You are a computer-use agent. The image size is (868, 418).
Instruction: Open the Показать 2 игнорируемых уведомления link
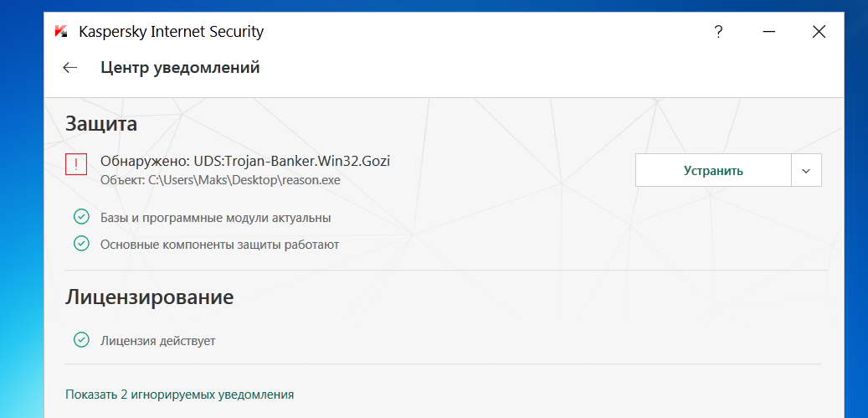pyautogui.click(x=180, y=394)
